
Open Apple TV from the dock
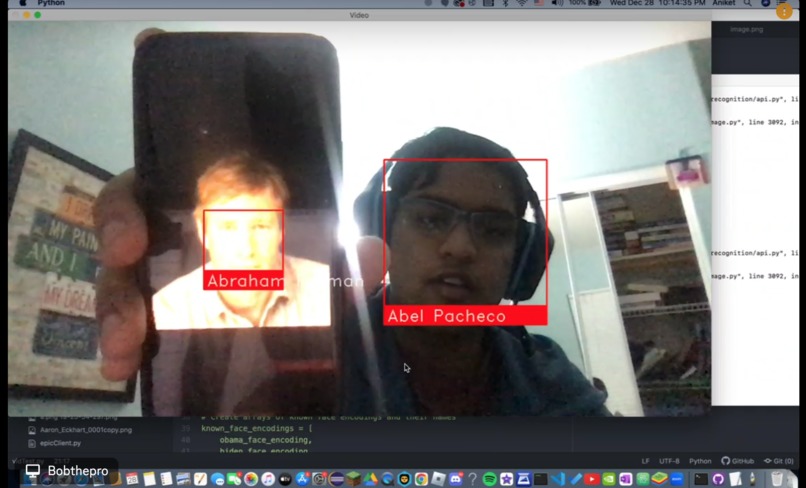tap(285, 479)
